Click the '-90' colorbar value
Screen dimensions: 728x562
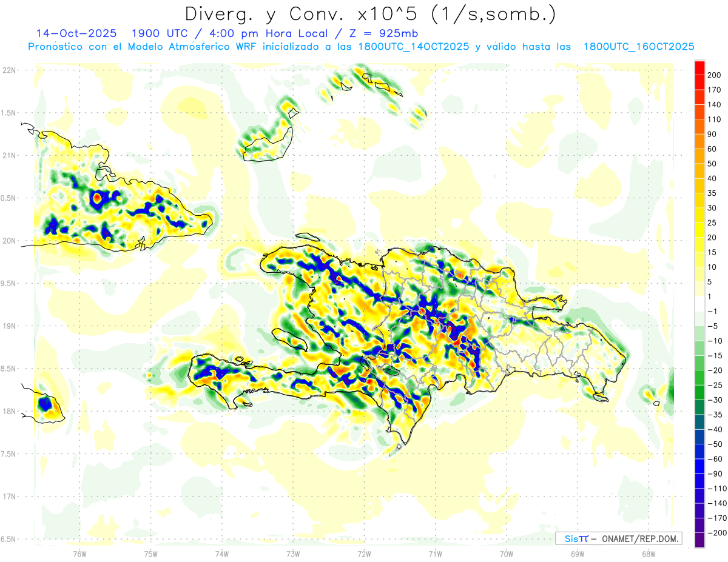point(714,473)
